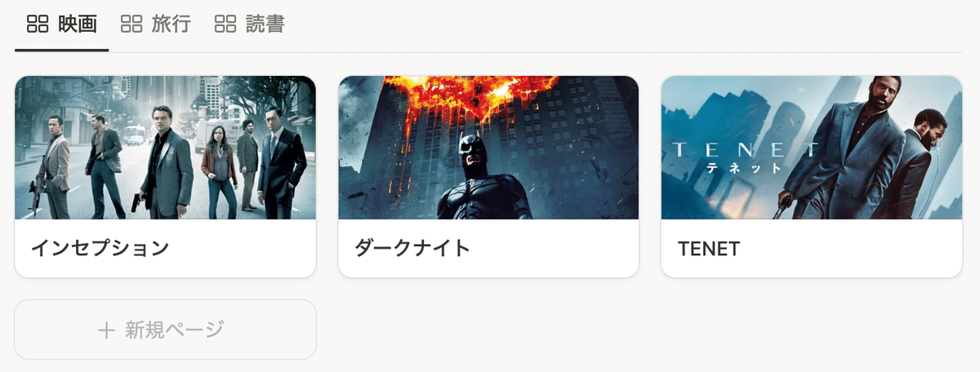Click the TENET logo lettering in poster
This screenshot has height=372, width=980.
pyautogui.click(x=744, y=149)
